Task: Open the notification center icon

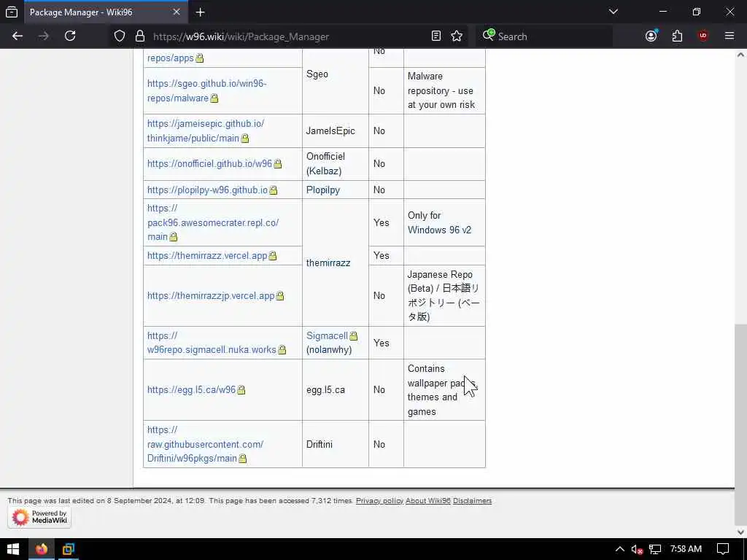Action: [x=723, y=549]
